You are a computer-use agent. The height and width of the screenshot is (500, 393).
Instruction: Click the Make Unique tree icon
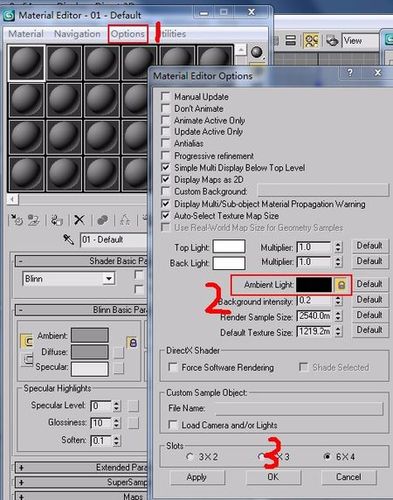coord(125,220)
